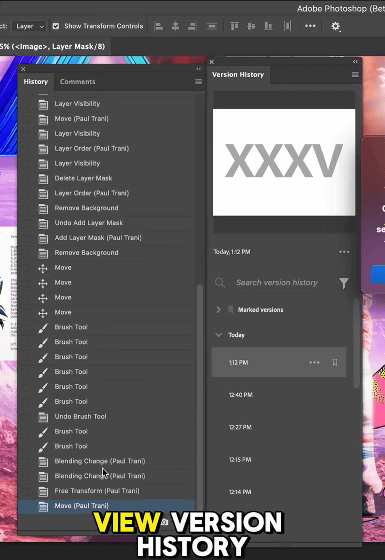Open the History panel hamburger menu
Screen dimensions: 385x560
click(199, 82)
